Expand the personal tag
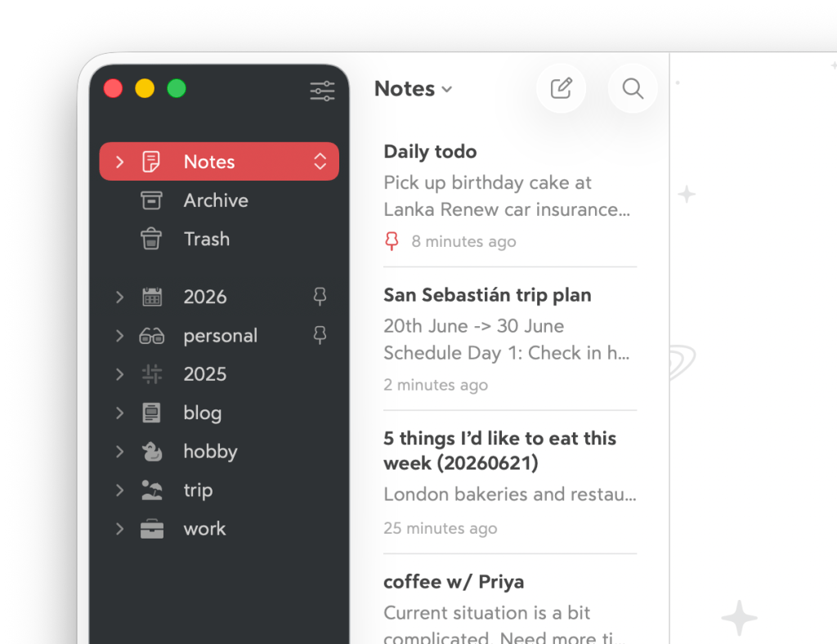 120,336
